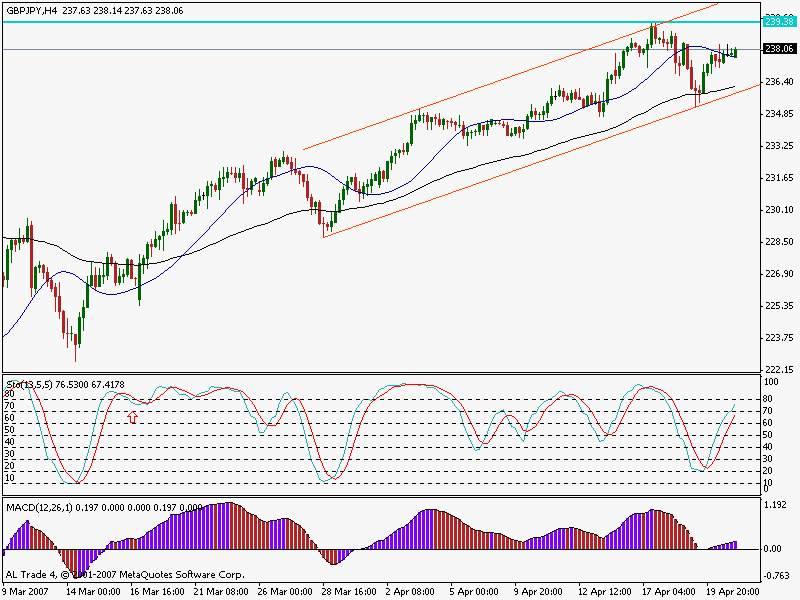
Task: Click the 228.50 price axis value
Action: pos(779,242)
